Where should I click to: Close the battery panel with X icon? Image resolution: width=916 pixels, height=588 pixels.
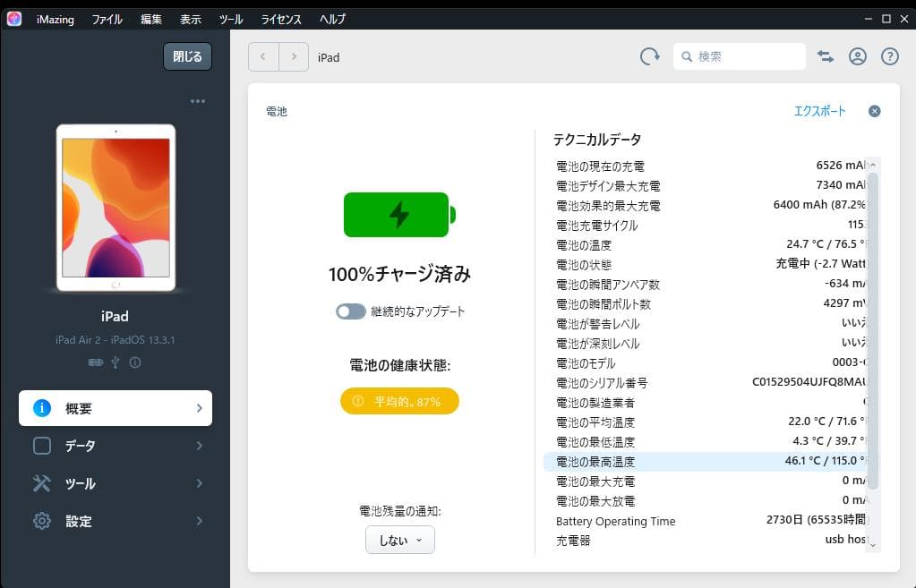coord(875,111)
